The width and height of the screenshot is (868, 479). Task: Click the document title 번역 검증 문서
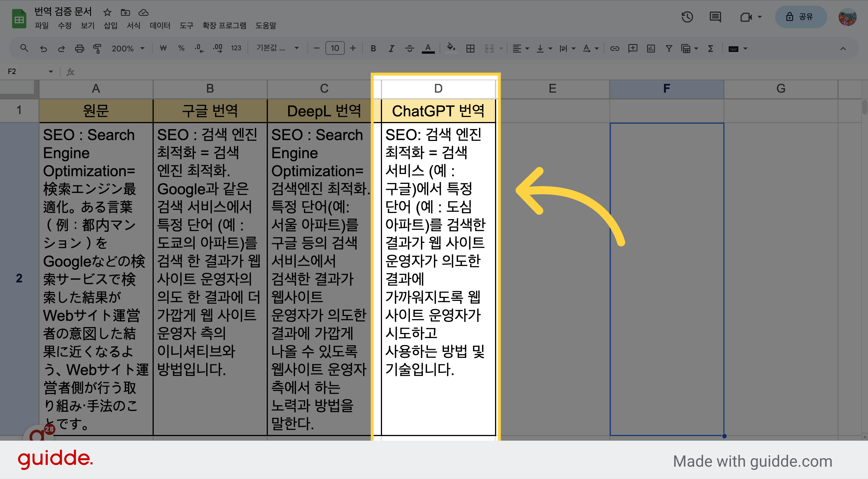(63, 12)
